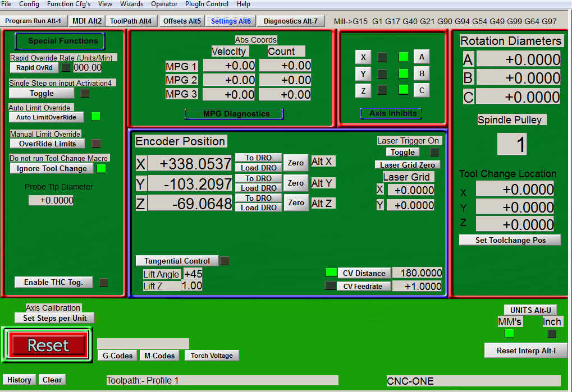Screen dimensions: 572x392
Task: Click the OverRide Limits button
Action: pyautogui.click(x=47, y=144)
